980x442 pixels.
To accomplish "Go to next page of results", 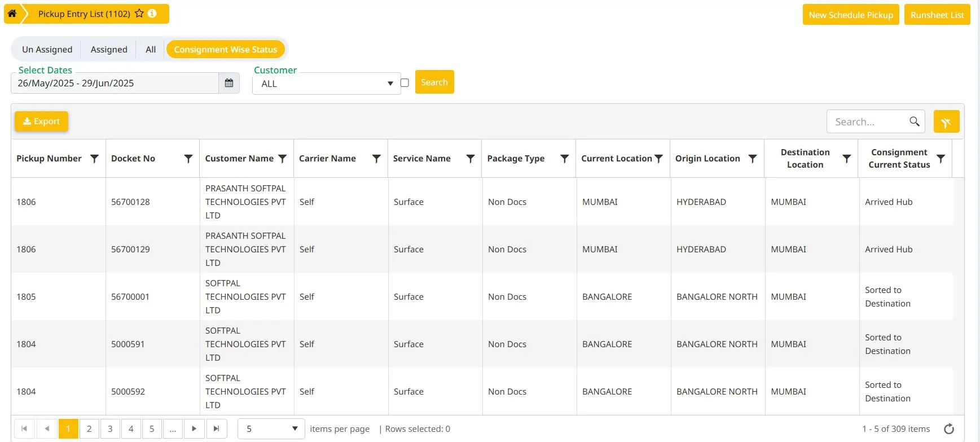I will point(194,428).
